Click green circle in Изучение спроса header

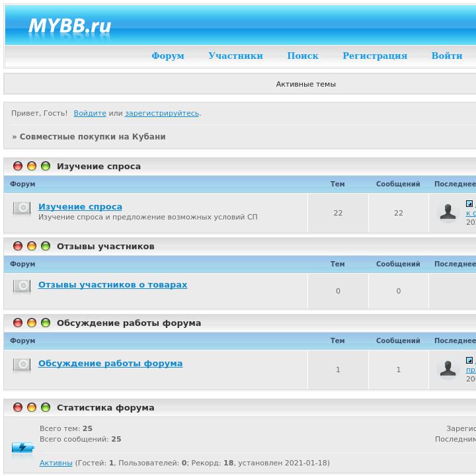46,166
